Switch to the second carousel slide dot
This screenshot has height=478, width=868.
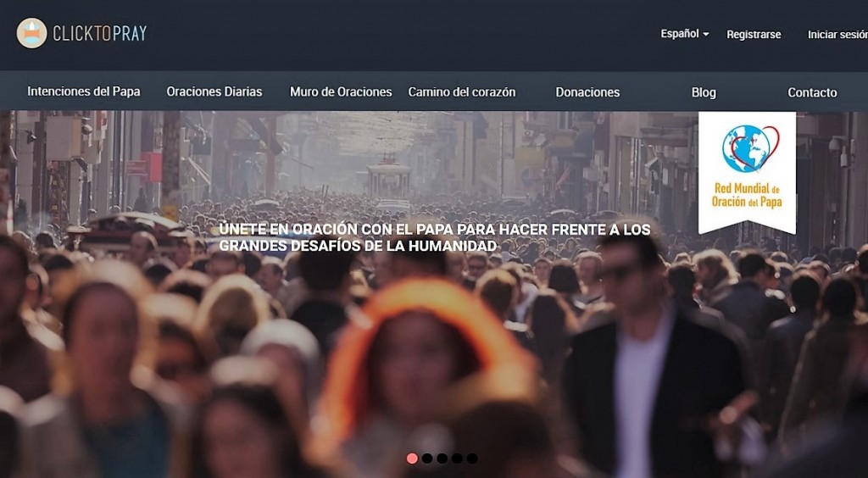pyautogui.click(x=427, y=459)
